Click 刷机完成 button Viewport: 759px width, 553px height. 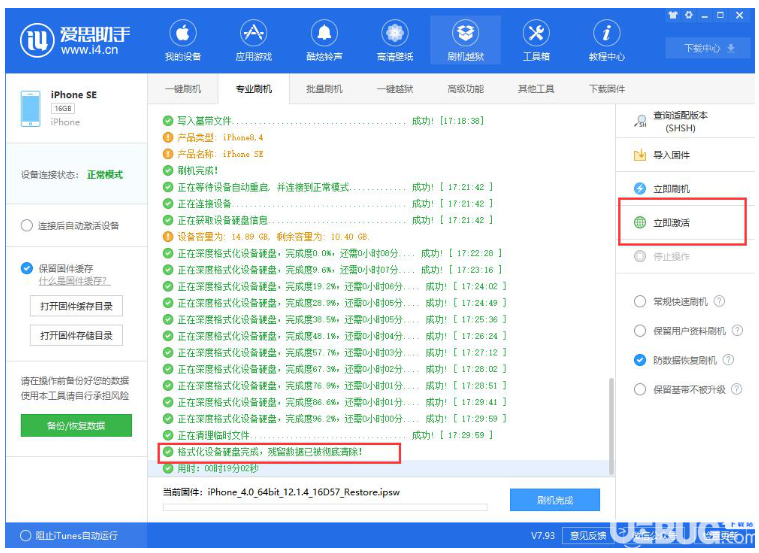click(x=555, y=500)
